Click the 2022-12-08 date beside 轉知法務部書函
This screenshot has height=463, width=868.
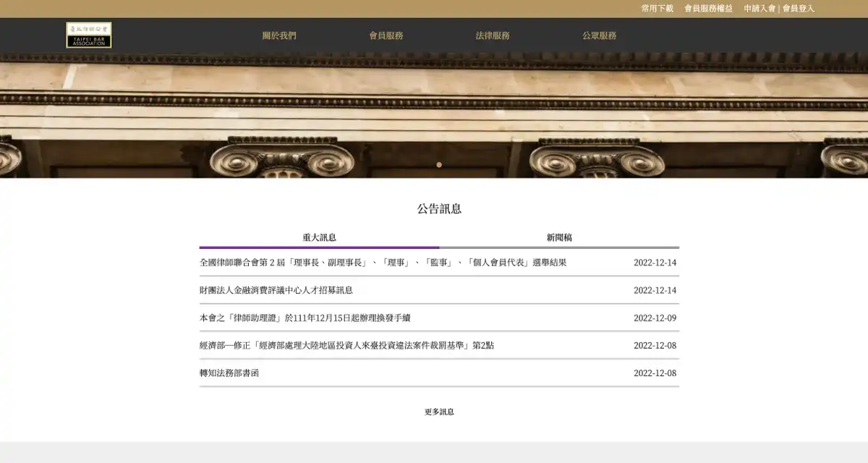pos(655,373)
